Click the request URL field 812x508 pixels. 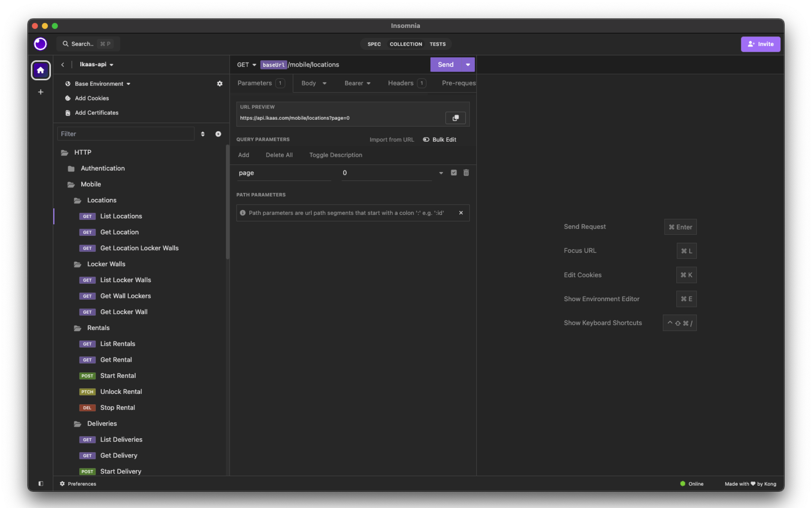coord(344,65)
